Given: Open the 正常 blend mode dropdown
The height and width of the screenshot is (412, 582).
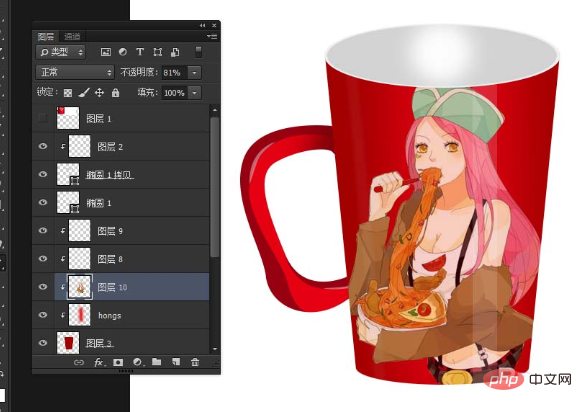Looking at the screenshot, I should click(x=75, y=72).
